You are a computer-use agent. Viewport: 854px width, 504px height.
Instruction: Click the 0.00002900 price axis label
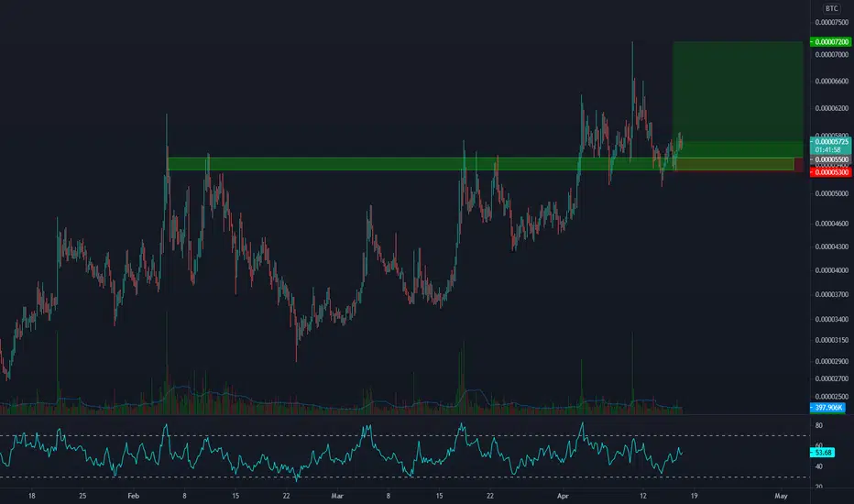pyautogui.click(x=832, y=361)
